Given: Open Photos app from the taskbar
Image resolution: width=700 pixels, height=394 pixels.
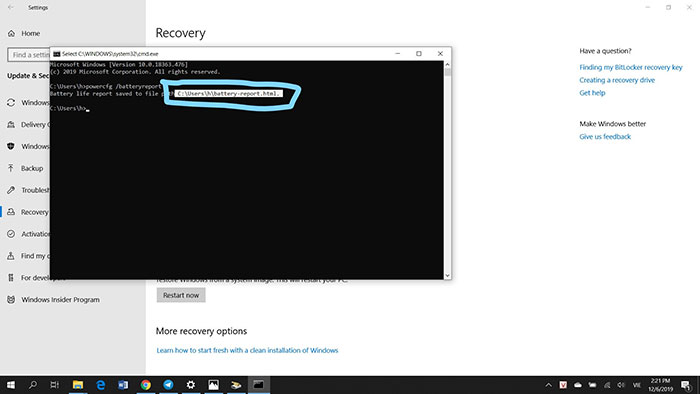Looking at the screenshot, I should click(213, 385).
